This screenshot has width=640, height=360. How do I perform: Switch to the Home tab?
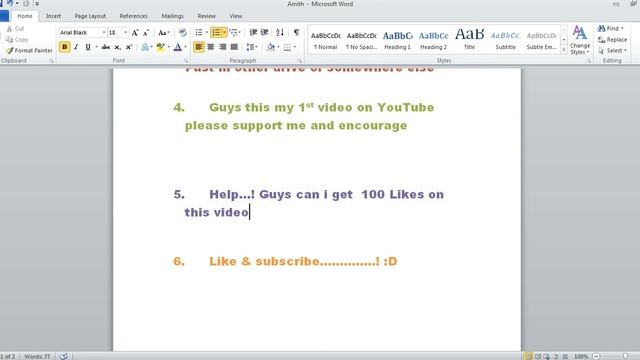24,16
